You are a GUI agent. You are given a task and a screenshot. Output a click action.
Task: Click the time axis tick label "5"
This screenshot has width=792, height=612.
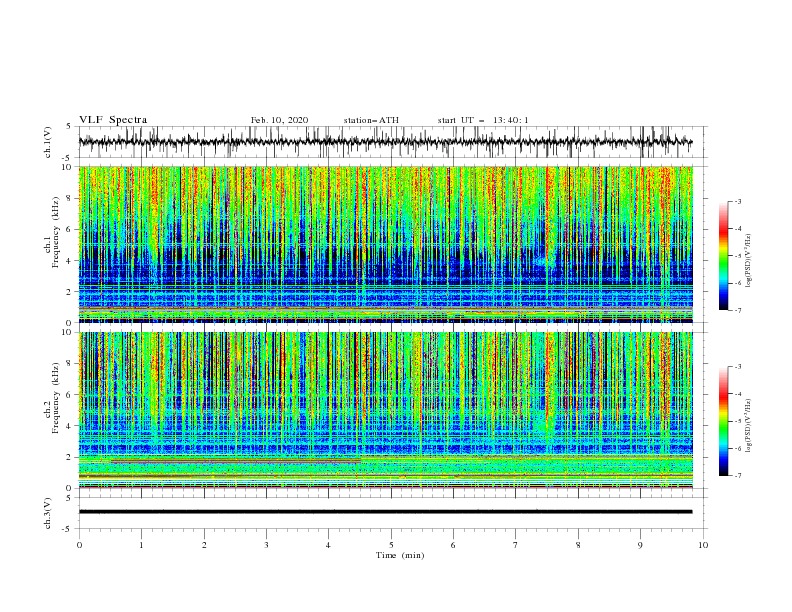tap(391, 545)
